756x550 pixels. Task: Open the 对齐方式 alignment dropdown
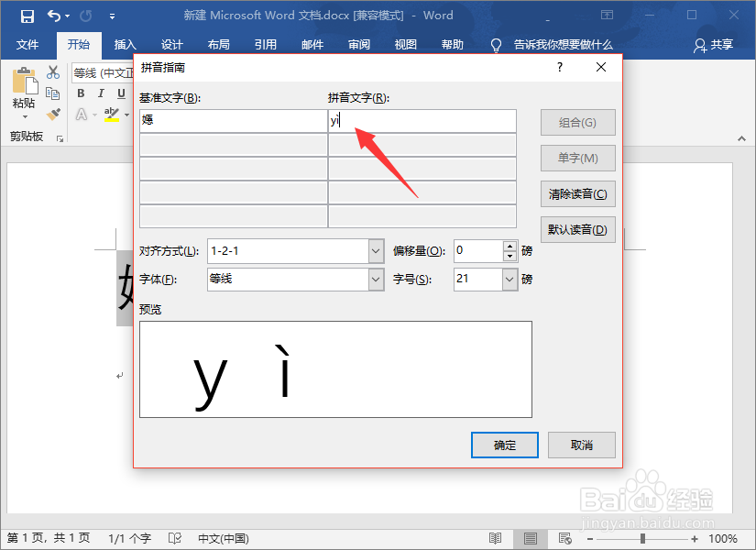coord(375,250)
